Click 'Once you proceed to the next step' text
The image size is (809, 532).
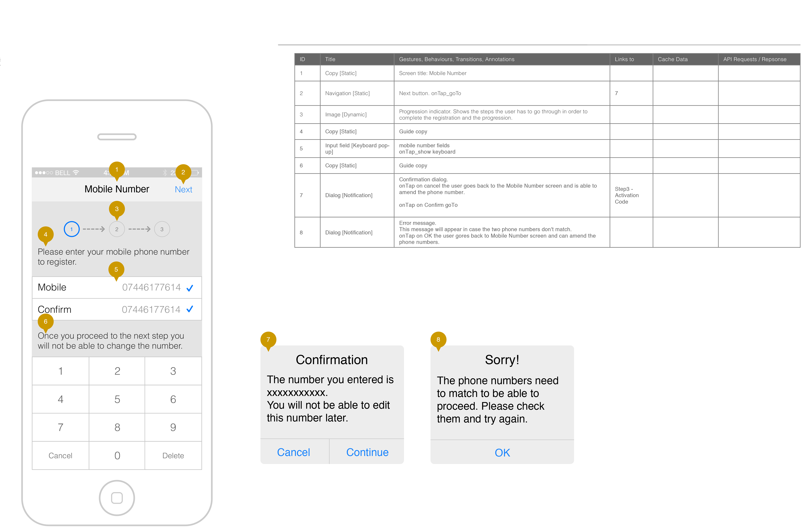tap(111, 340)
